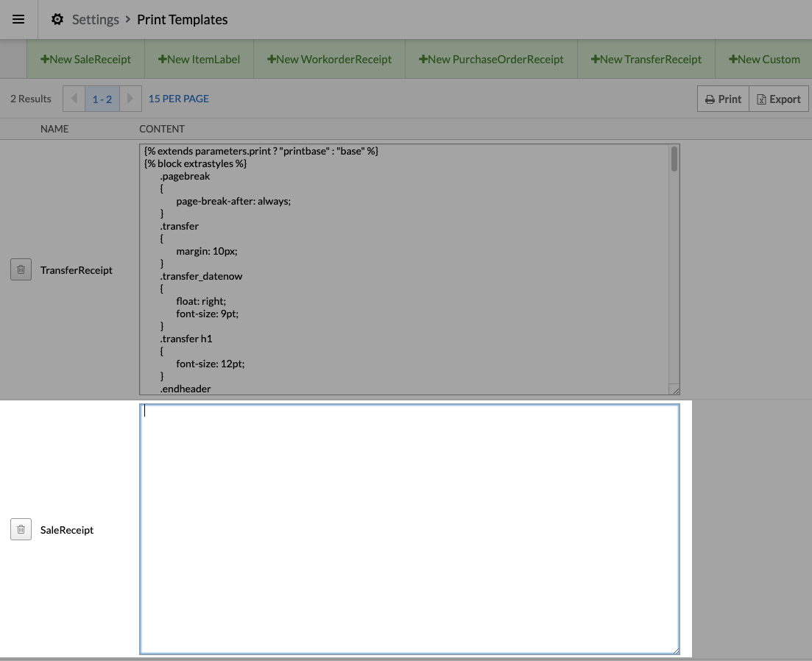This screenshot has height=661, width=812.
Task: Export the print templates list
Action: pos(779,99)
